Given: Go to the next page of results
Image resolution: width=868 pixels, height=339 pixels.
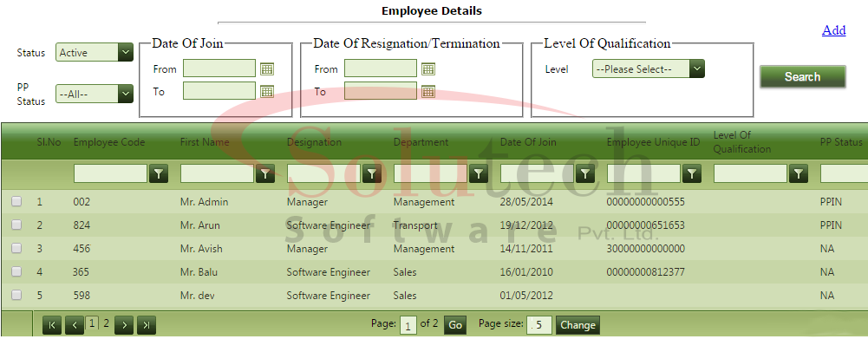Looking at the screenshot, I should [x=124, y=325].
